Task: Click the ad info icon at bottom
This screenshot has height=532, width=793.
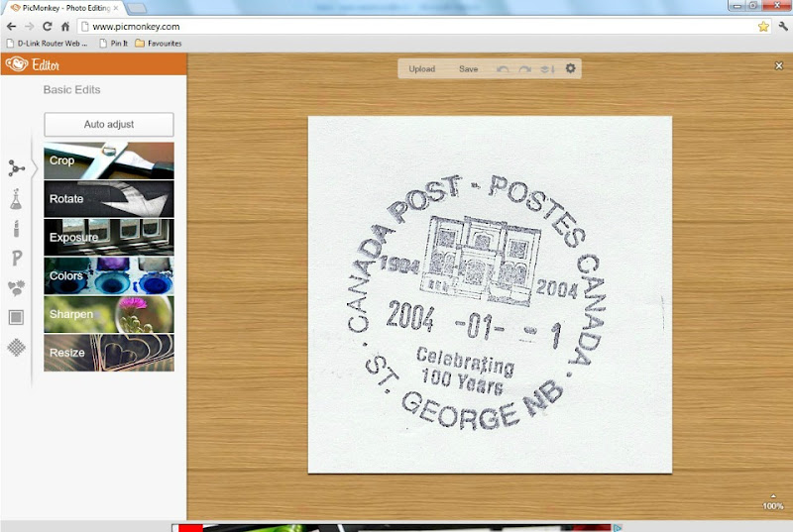Action: [x=618, y=528]
